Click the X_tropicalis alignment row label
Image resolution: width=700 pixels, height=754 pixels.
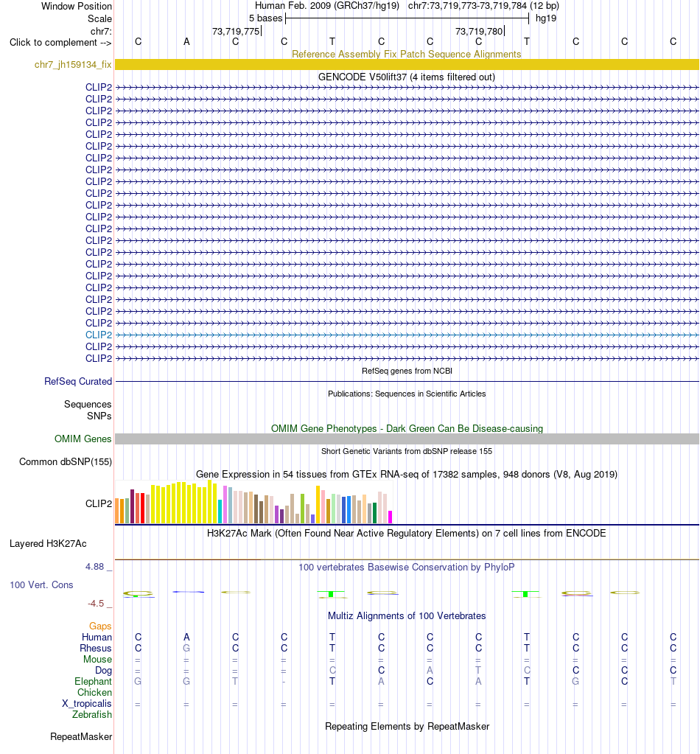(x=86, y=703)
